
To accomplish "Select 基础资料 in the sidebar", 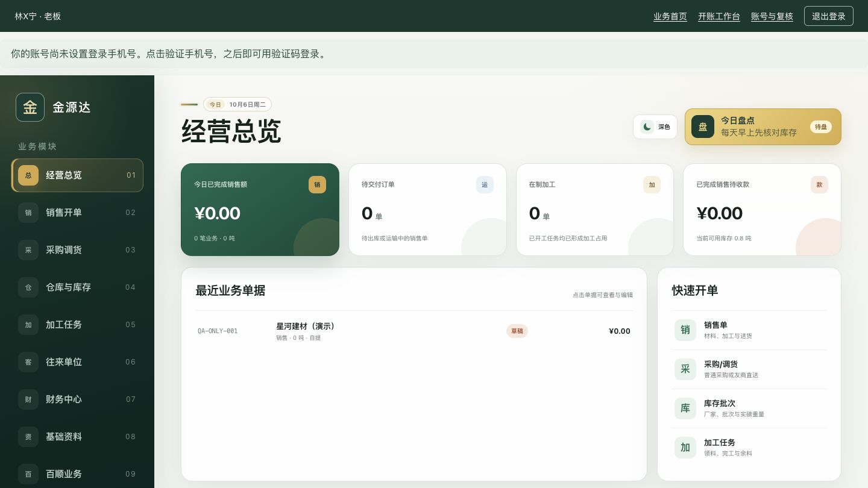I will point(77,437).
